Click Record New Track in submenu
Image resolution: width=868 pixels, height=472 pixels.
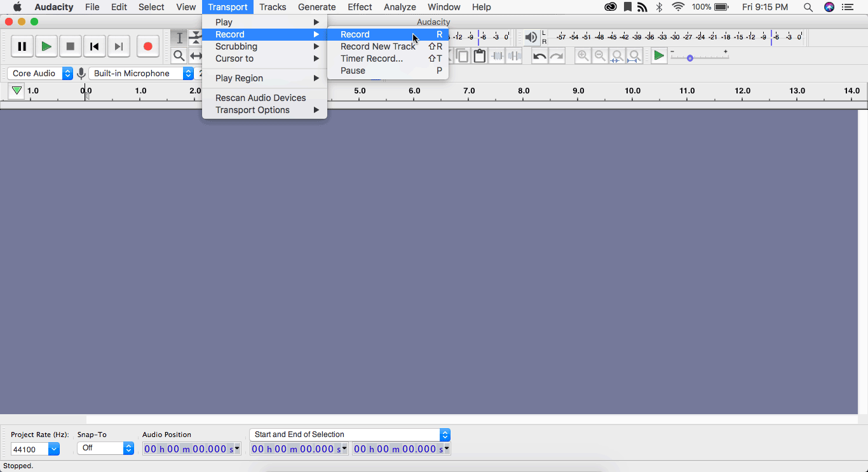378,46
